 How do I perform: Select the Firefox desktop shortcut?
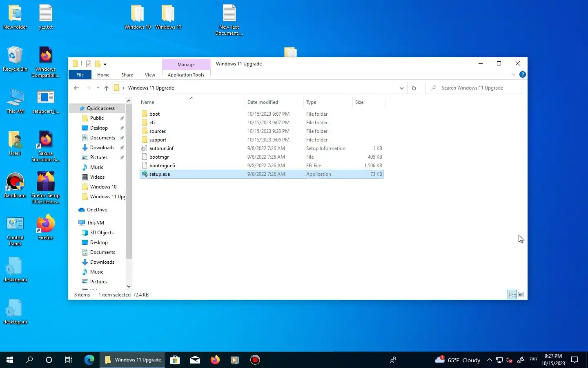[x=46, y=228]
